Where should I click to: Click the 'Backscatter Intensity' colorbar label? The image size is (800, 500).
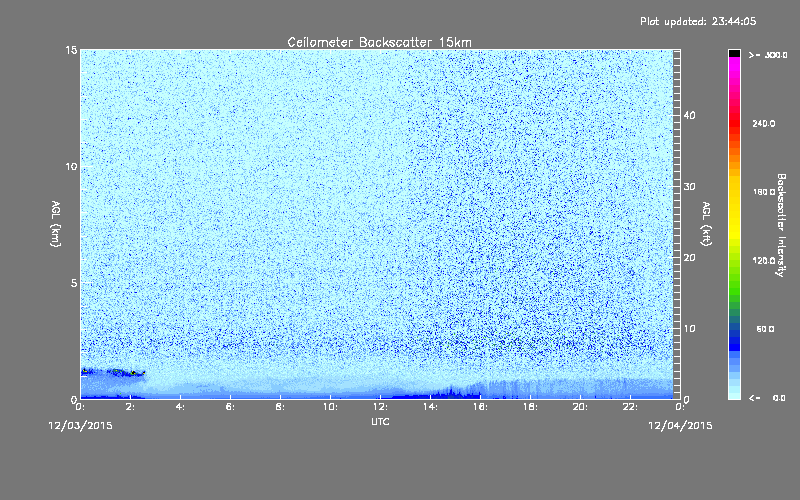781,225
